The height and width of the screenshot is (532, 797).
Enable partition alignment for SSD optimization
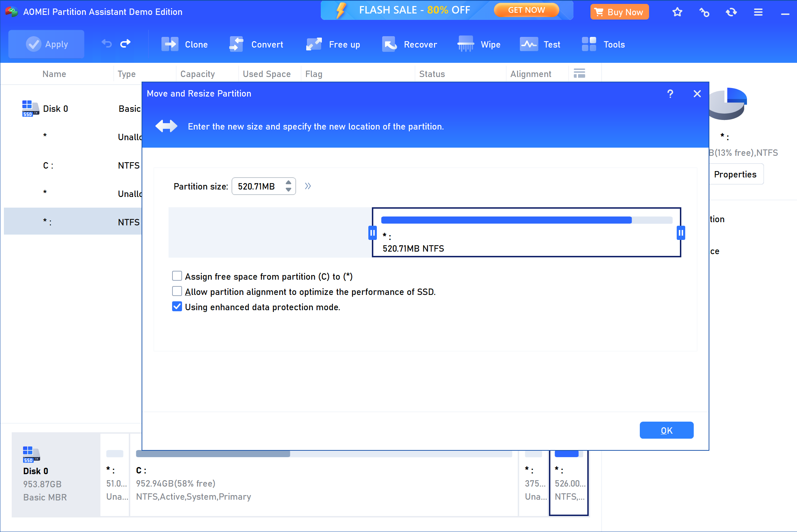point(177,291)
